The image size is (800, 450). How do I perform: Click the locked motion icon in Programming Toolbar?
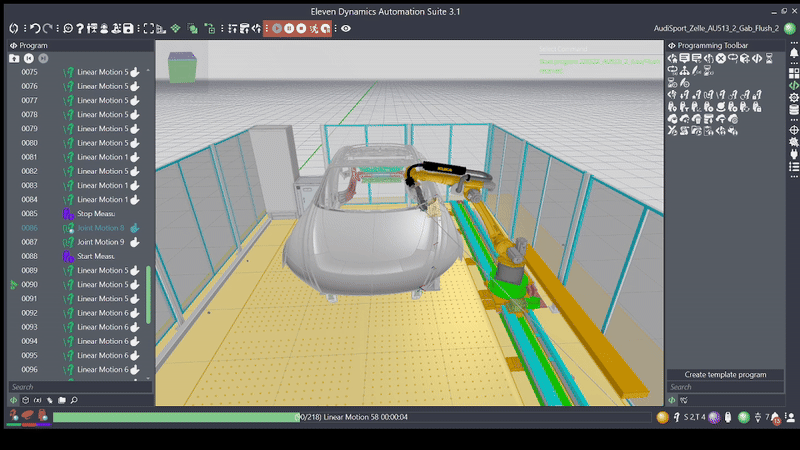tap(757, 95)
